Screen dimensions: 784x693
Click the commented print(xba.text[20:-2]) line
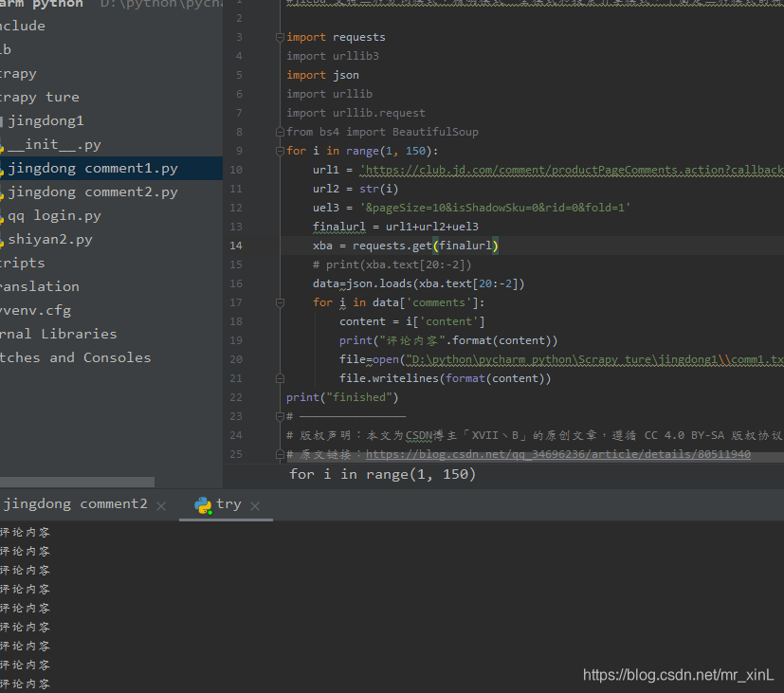(392, 264)
